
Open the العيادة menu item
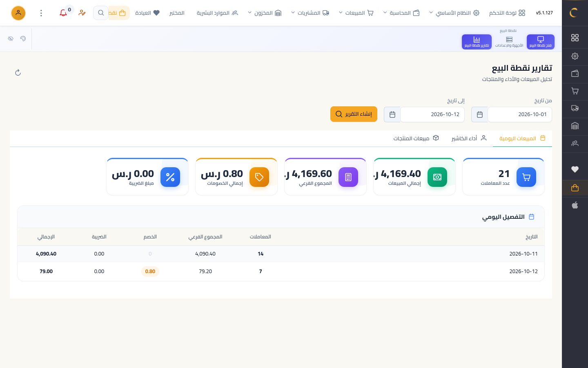[x=147, y=13]
